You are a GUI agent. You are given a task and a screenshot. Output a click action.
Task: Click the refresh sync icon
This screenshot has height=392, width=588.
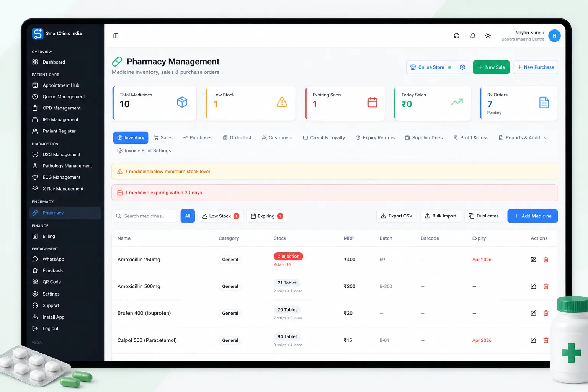point(457,36)
